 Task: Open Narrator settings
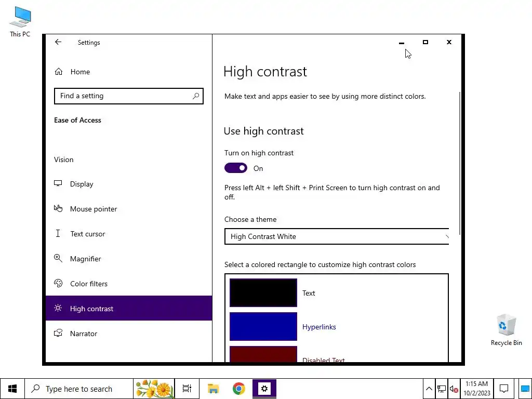[x=129, y=333]
